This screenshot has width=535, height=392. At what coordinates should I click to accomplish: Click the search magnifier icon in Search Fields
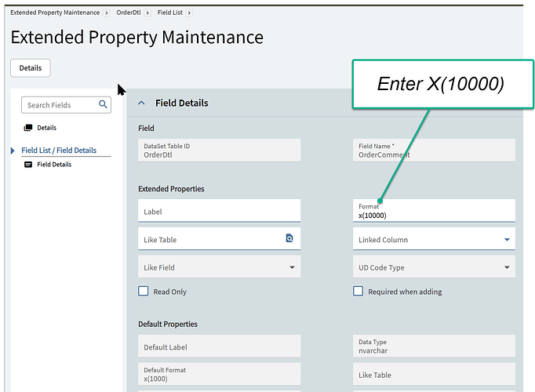(104, 105)
